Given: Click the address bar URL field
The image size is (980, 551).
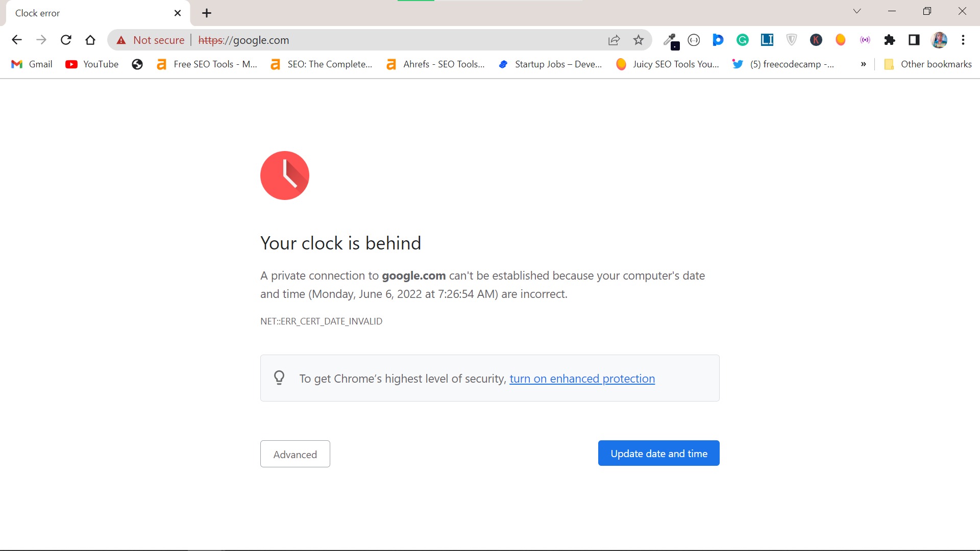Looking at the screenshot, I should [x=398, y=40].
